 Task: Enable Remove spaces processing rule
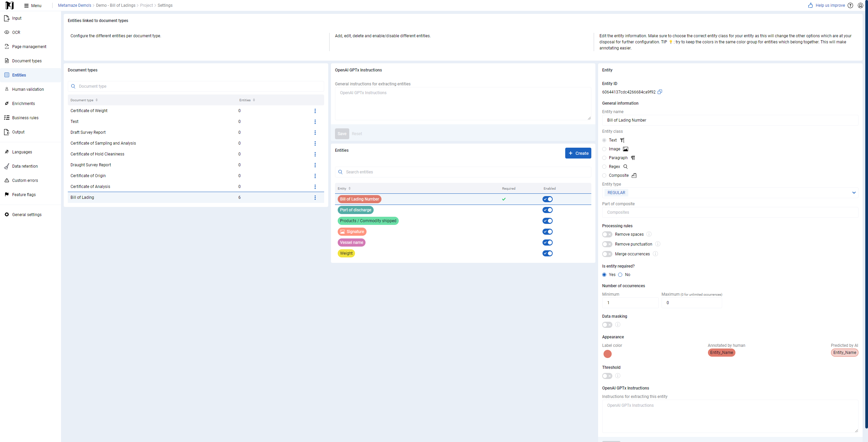(x=607, y=234)
